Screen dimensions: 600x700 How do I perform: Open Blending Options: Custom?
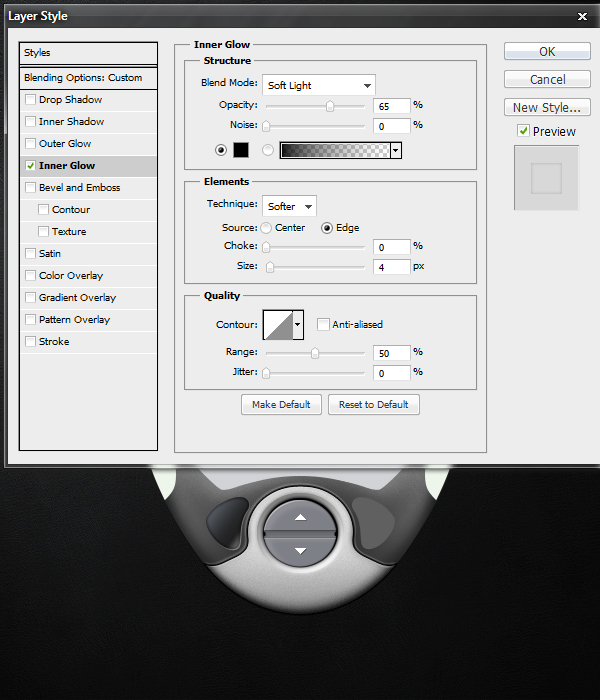88,78
